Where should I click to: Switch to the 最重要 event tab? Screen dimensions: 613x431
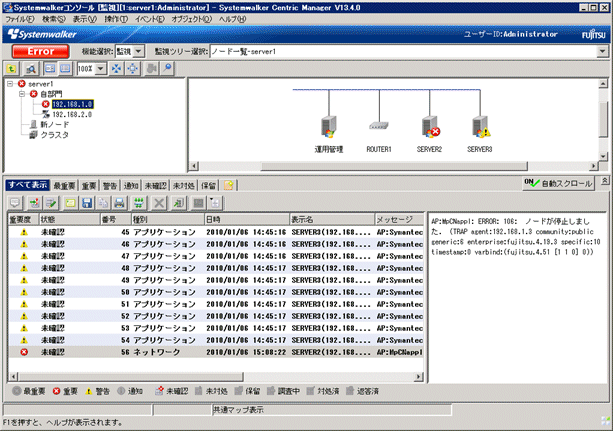(x=64, y=185)
